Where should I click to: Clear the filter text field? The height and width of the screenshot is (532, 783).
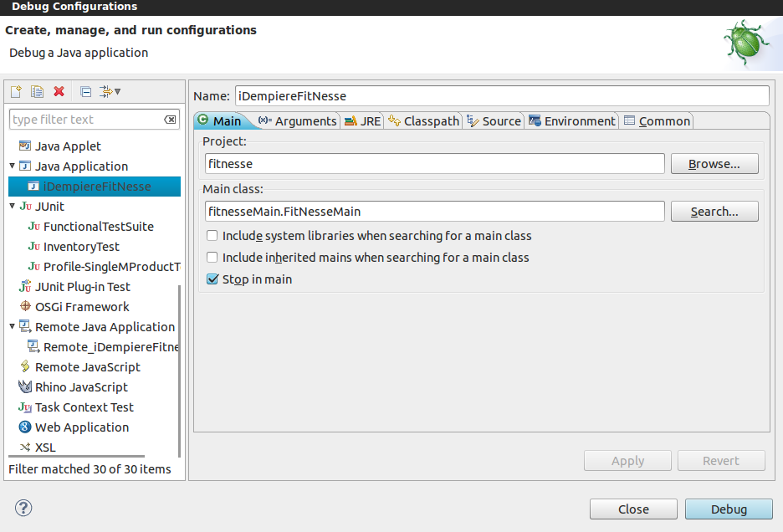[x=170, y=120]
